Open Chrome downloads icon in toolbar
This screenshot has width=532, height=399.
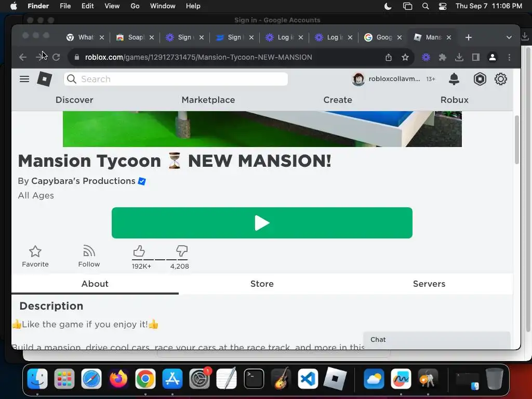click(459, 57)
